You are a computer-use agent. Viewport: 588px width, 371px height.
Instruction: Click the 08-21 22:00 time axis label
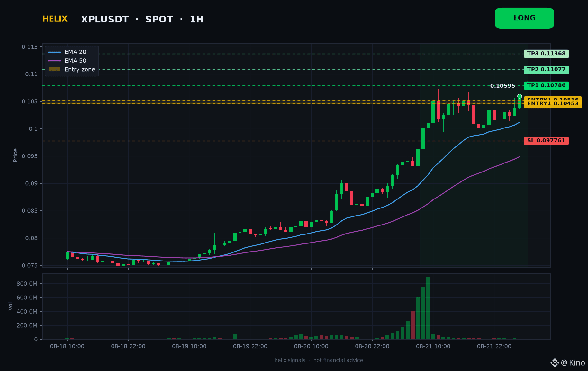tap(494, 346)
